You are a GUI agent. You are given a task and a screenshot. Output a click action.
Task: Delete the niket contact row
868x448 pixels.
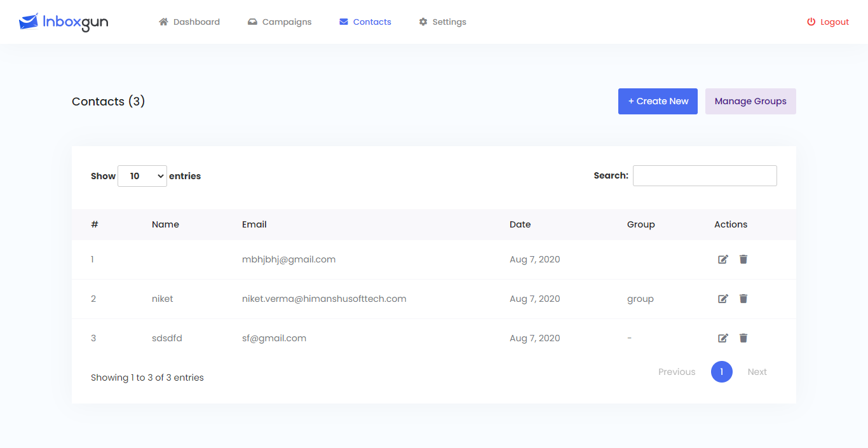[x=743, y=299]
